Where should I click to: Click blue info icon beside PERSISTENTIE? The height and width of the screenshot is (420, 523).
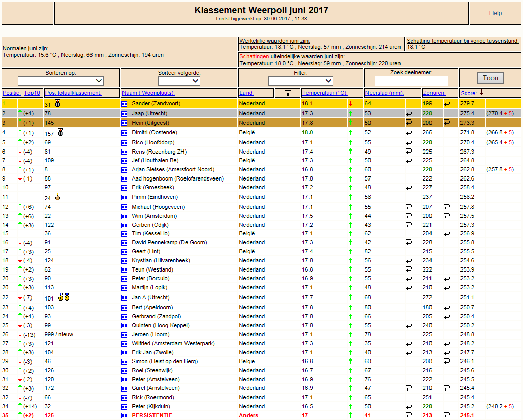(x=125, y=415)
